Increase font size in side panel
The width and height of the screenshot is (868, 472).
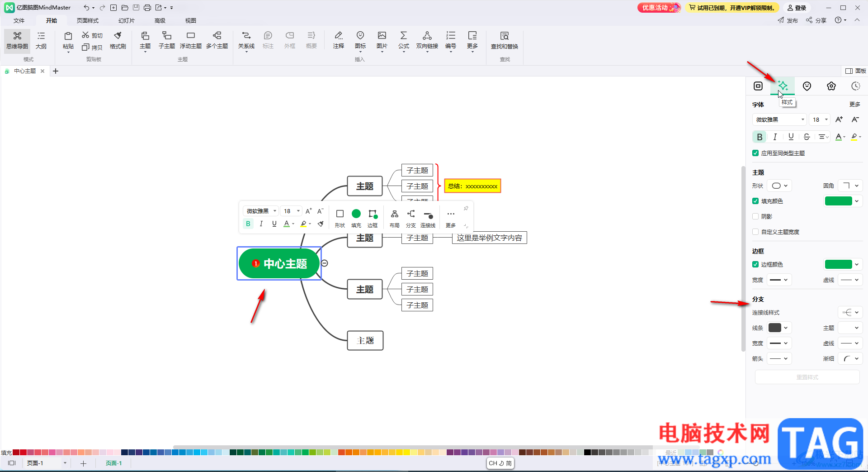pos(839,119)
